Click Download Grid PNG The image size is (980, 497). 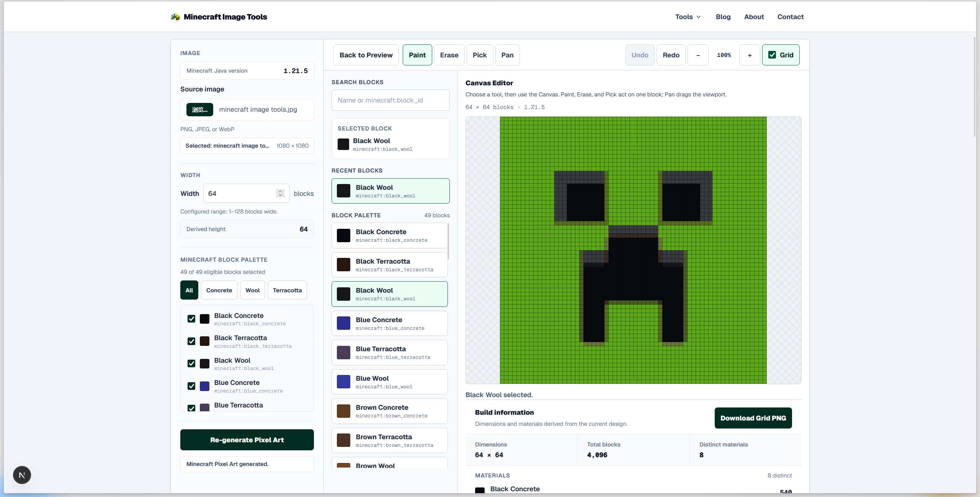click(753, 418)
